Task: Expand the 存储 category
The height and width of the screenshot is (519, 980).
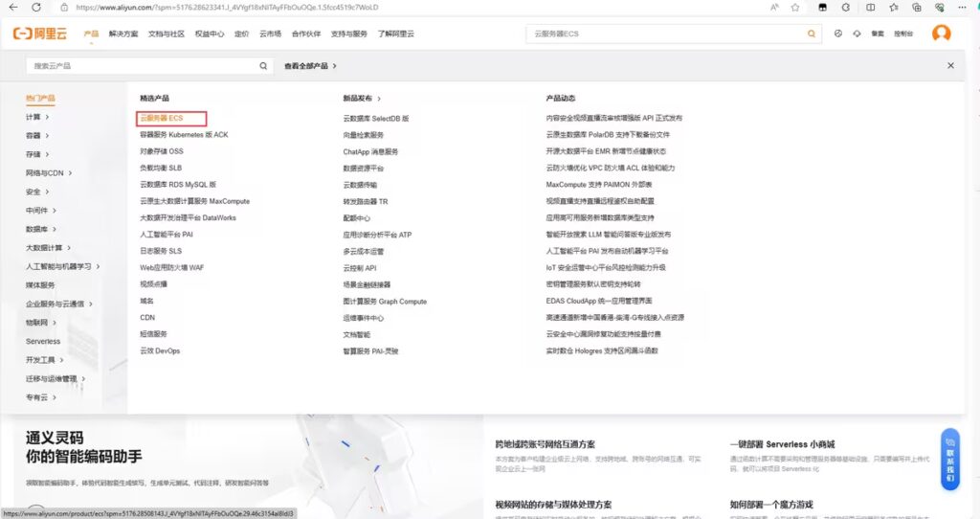Action: click(x=37, y=154)
